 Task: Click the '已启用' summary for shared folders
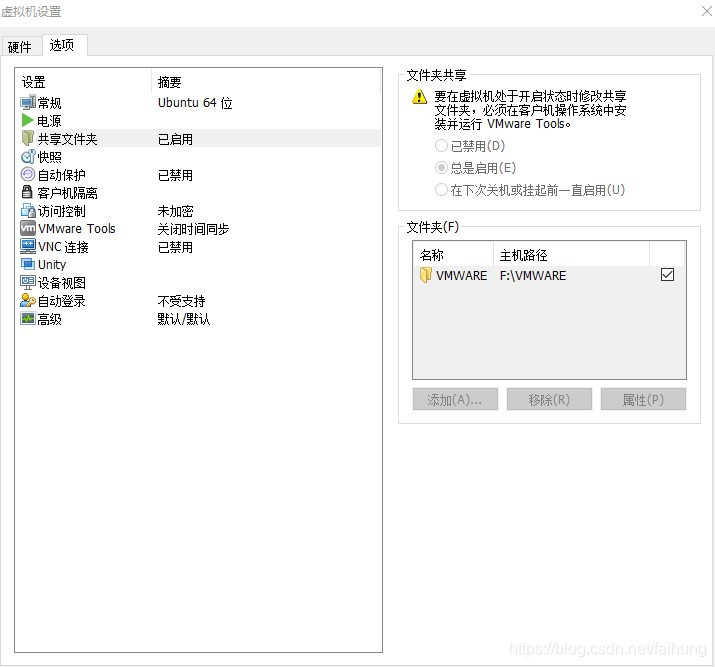pos(175,139)
